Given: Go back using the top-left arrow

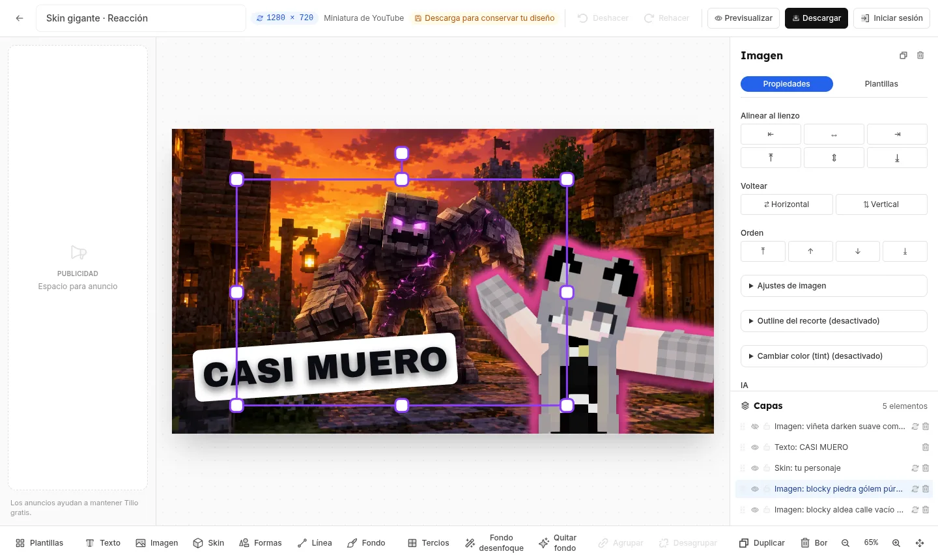Looking at the screenshot, I should [x=20, y=18].
